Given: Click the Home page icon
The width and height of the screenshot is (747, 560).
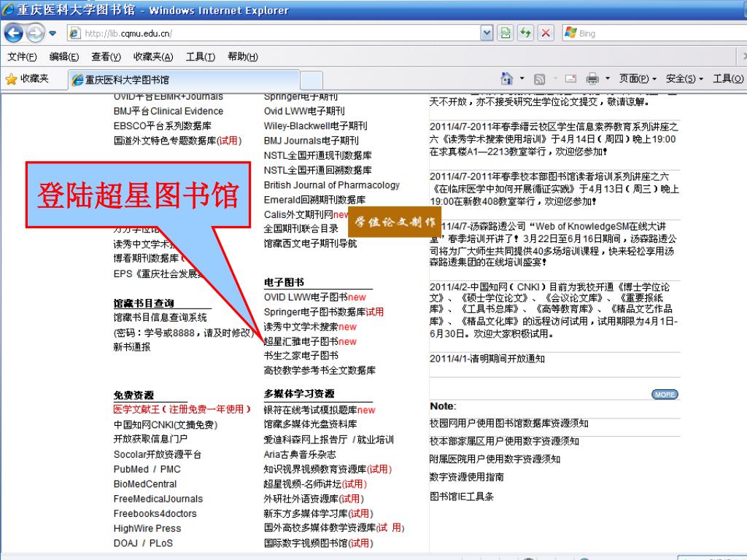Looking at the screenshot, I should [x=507, y=79].
